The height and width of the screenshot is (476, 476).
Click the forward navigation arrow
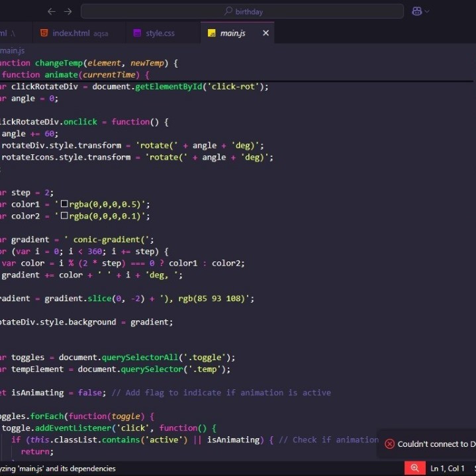68,11
